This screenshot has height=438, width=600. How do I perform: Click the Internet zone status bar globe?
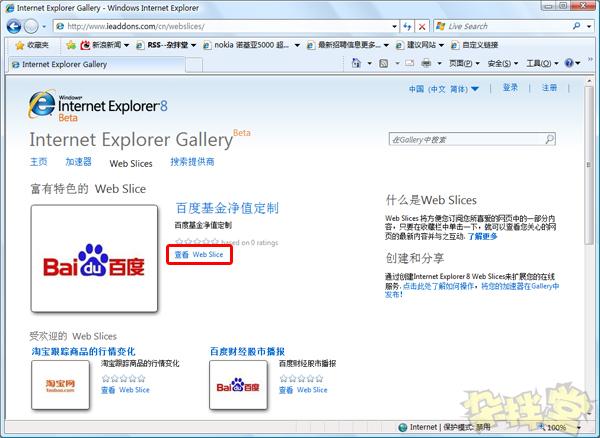pyautogui.click(x=403, y=427)
